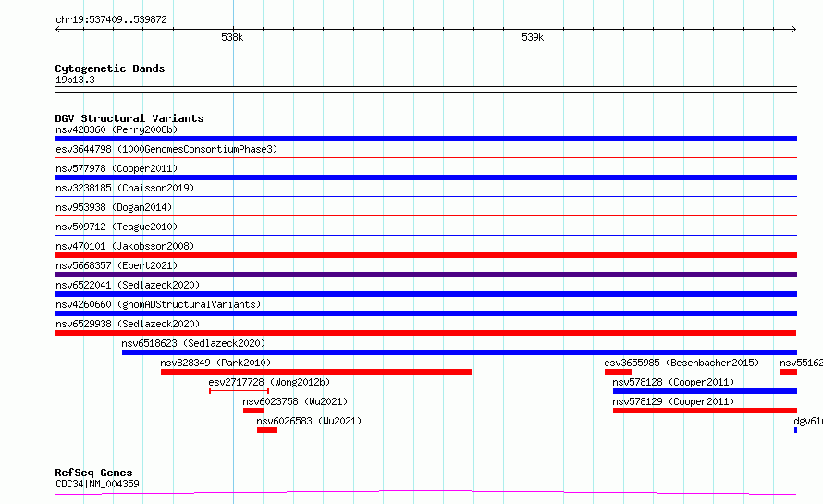Click nsv828349 (Park2010) label
The height and width of the screenshot is (504, 823).
215,363
